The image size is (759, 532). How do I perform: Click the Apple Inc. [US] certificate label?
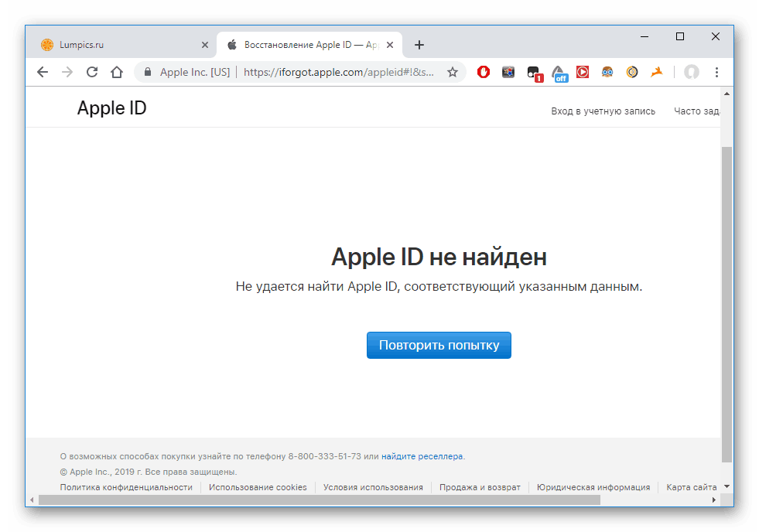(195, 72)
